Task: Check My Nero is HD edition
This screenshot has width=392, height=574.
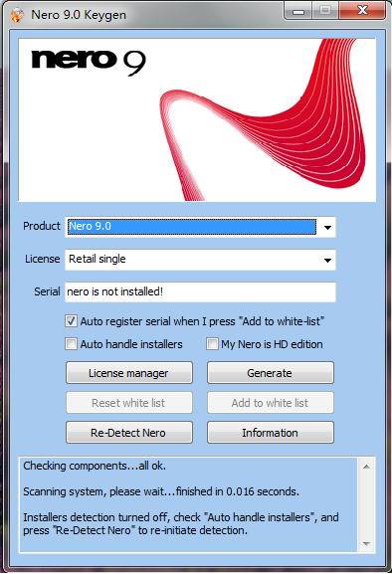Action: click(212, 344)
